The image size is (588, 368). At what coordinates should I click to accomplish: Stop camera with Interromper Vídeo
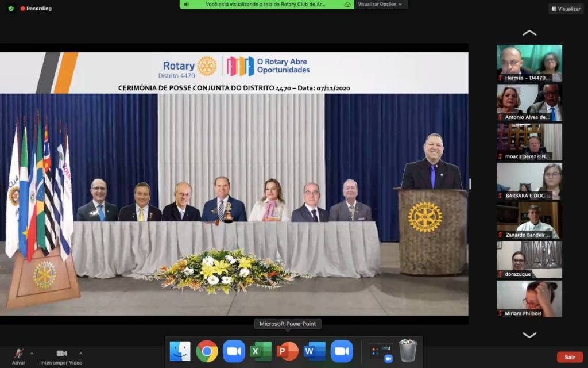[61, 355]
